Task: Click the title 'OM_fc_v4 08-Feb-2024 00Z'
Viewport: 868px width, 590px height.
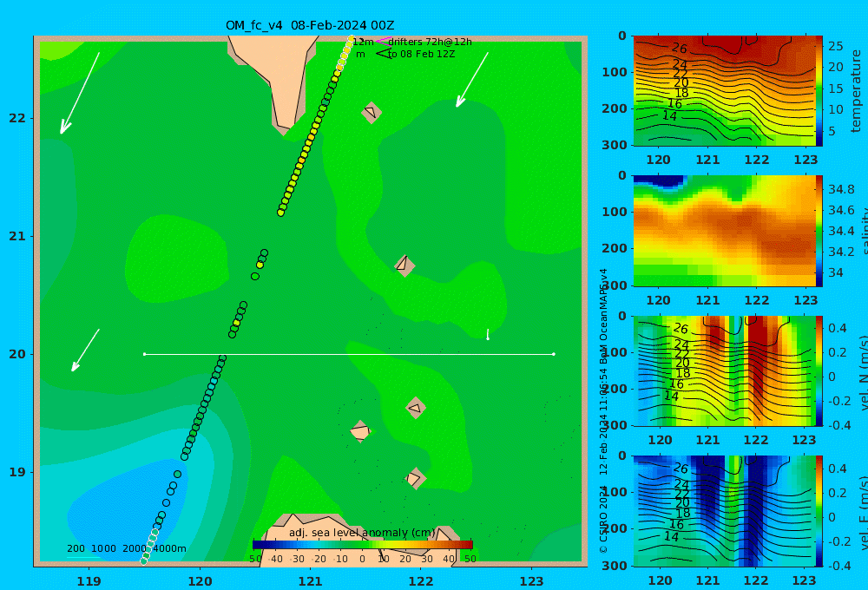Action: (310, 25)
